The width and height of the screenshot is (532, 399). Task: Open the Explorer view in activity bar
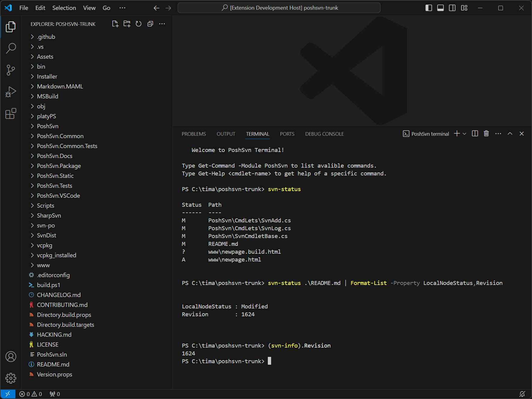pos(11,27)
